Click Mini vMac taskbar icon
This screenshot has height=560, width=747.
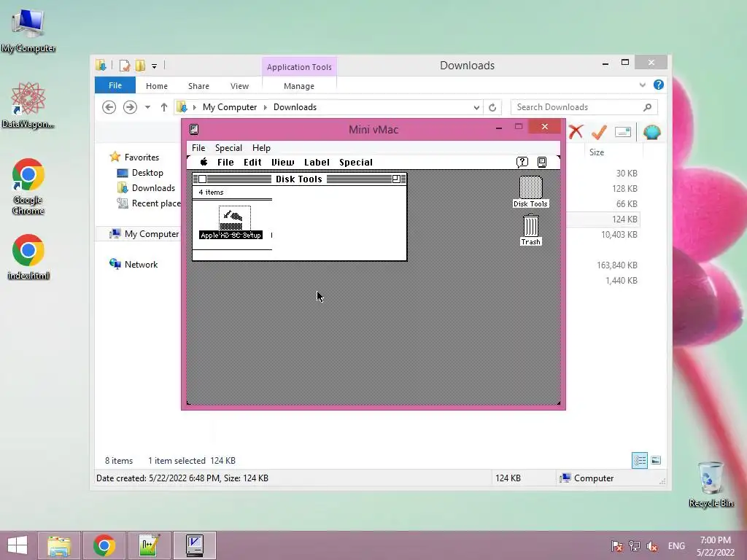point(194,545)
